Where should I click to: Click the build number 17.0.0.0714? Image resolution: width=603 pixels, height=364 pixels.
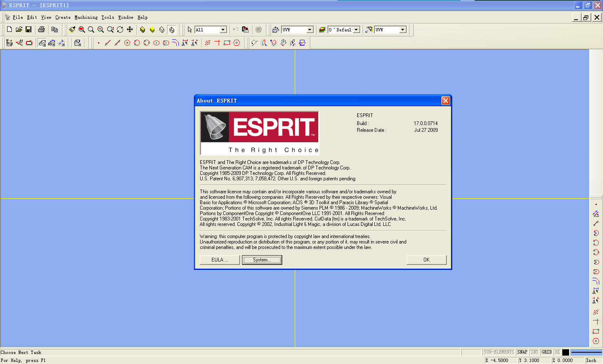pyautogui.click(x=426, y=123)
